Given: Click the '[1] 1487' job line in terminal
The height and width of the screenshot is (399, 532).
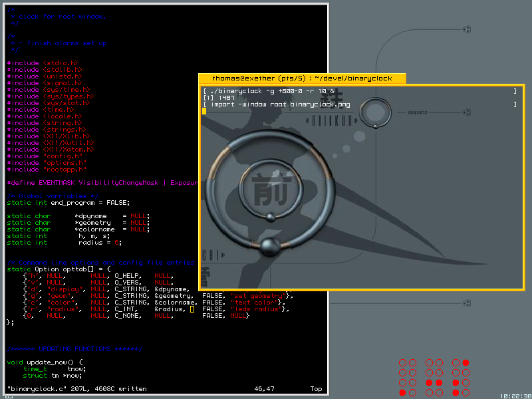Looking at the screenshot, I should (219, 98).
